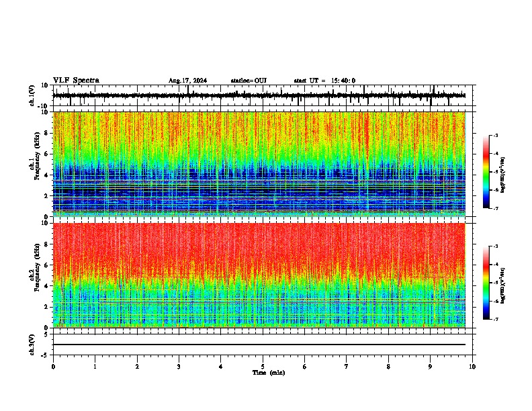Click the ch.1 waveform voltage trace panel
This screenshot has width=532, height=411.
click(x=264, y=95)
